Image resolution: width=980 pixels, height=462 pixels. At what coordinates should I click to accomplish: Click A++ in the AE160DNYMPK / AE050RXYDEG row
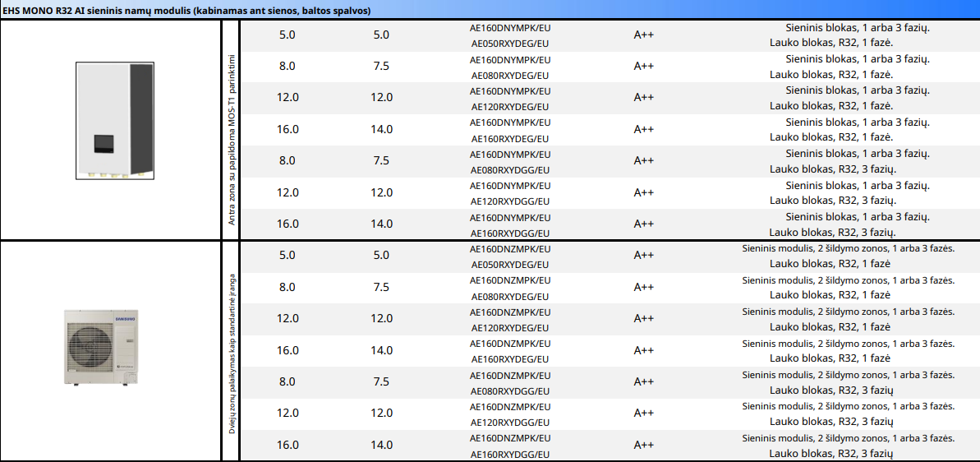pos(644,35)
